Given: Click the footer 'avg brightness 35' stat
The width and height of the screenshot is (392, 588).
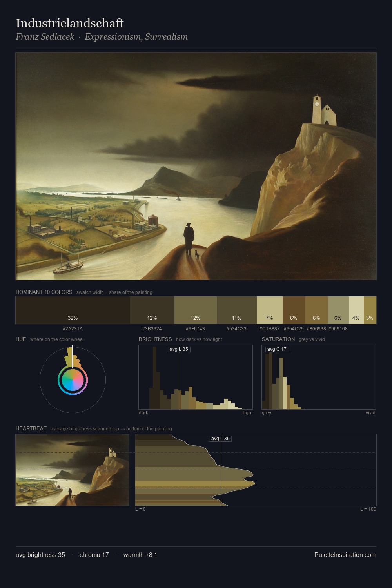Looking at the screenshot, I should click(x=40, y=555).
